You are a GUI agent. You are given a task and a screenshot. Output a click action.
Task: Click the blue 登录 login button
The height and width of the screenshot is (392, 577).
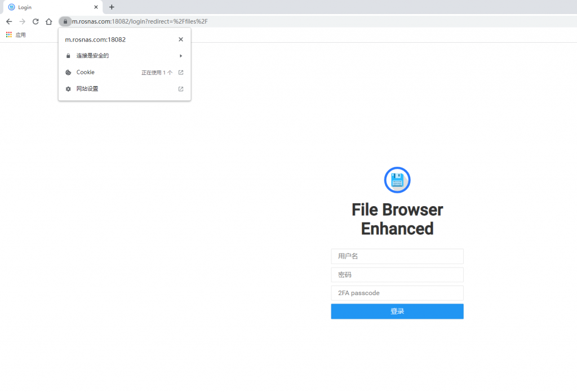(x=397, y=311)
